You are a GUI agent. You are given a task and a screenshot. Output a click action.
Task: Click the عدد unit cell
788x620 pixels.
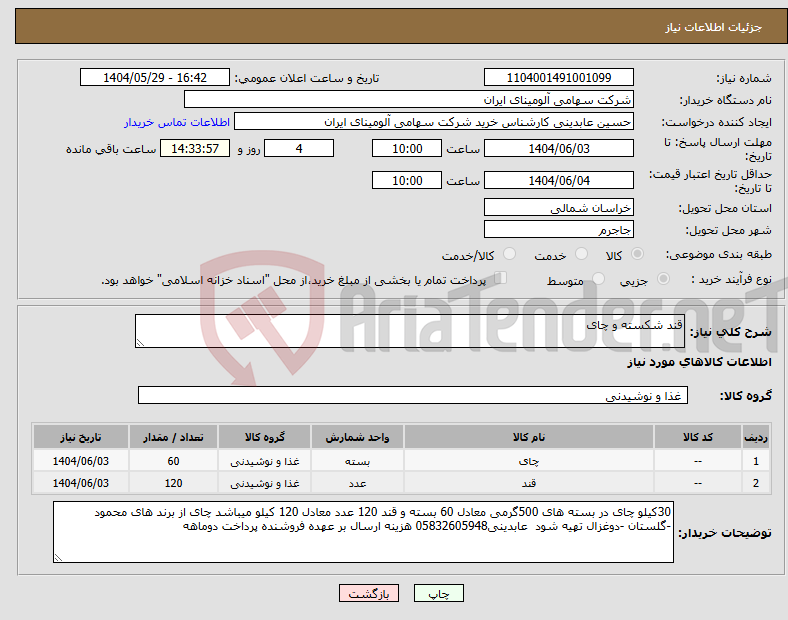pos(357,483)
